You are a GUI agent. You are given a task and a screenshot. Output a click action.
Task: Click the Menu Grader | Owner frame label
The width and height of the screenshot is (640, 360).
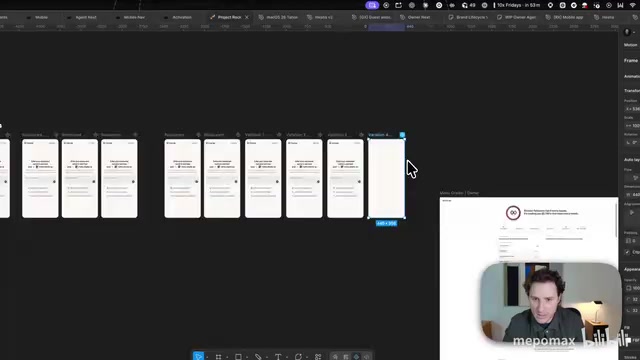(459, 193)
